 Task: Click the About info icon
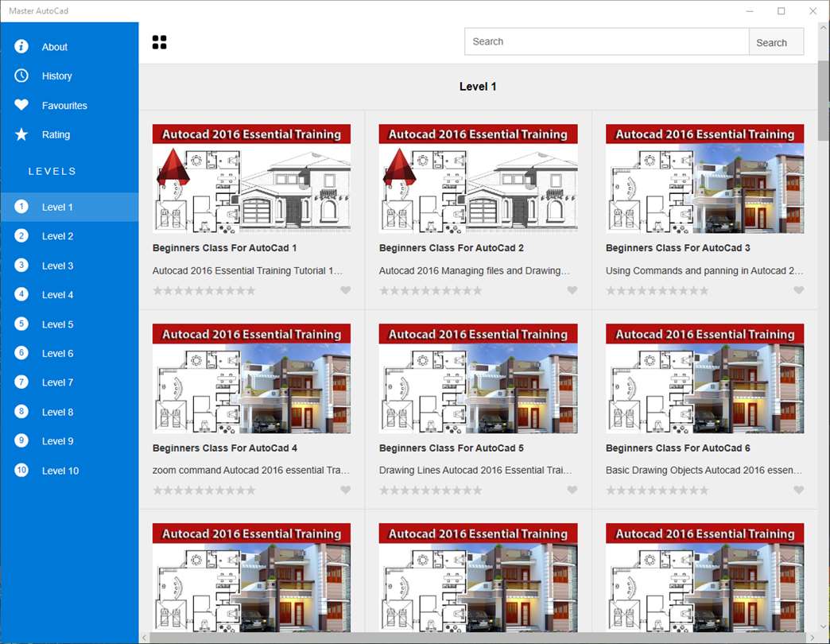21,47
